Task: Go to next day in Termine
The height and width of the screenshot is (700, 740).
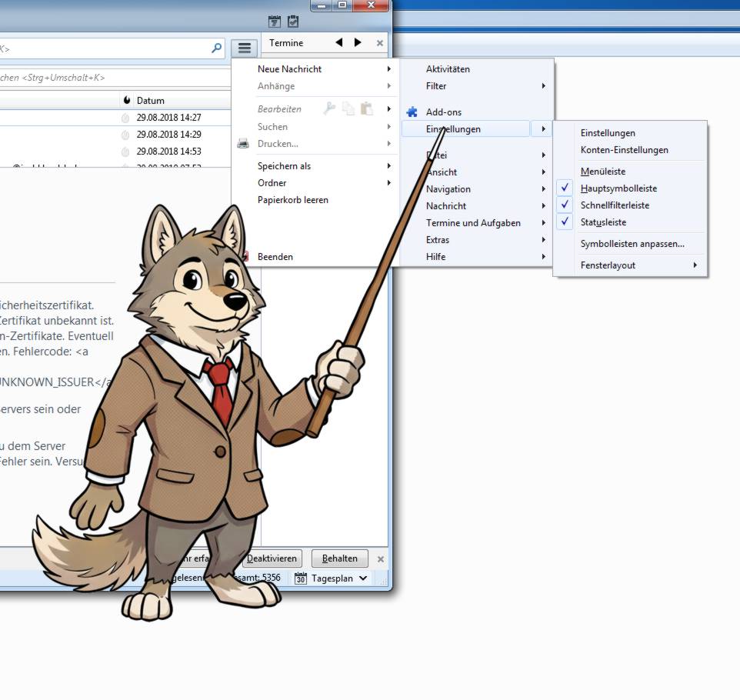Action: (x=358, y=43)
